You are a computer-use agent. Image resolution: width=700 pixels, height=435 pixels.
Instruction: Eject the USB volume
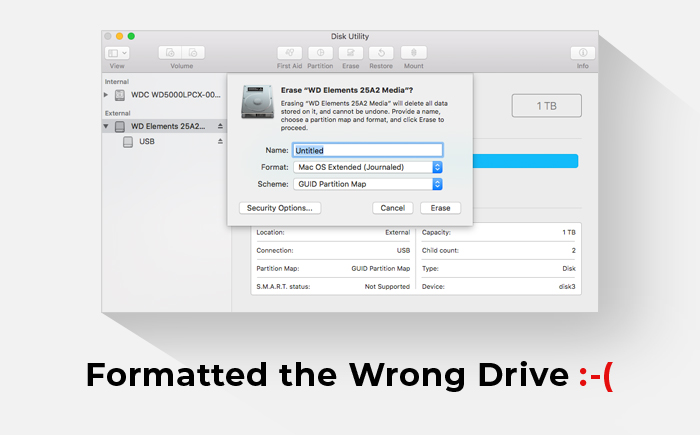click(220, 142)
